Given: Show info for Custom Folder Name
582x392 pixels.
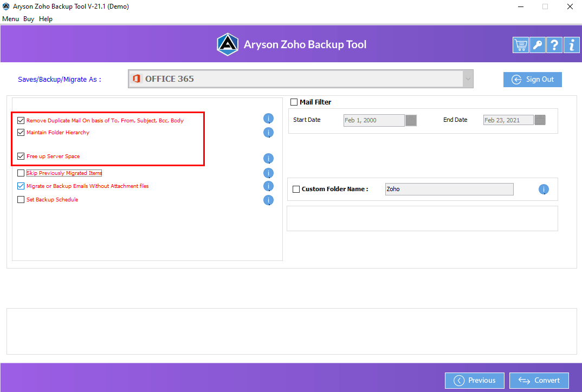Looking at the screenshot, I should pos(544,189).
